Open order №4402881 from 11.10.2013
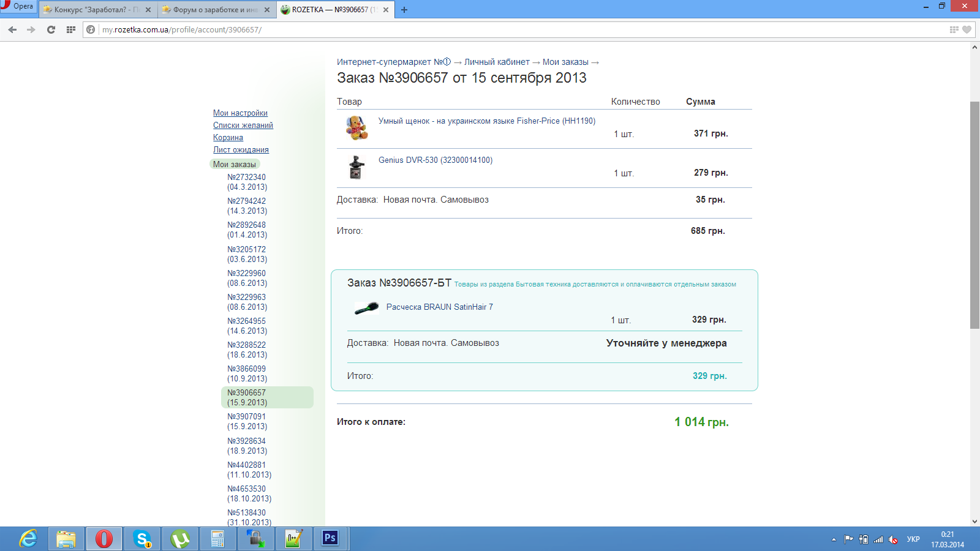The height and width of the screenshot is (551, 980). click(x=249, y=470)
